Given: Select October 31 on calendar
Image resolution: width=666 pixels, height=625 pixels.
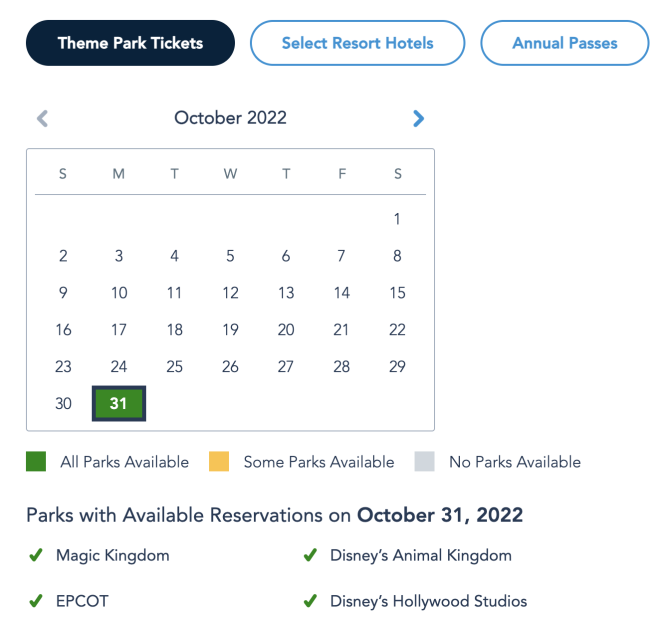Looking at the screenshot, I should (119, 404).
